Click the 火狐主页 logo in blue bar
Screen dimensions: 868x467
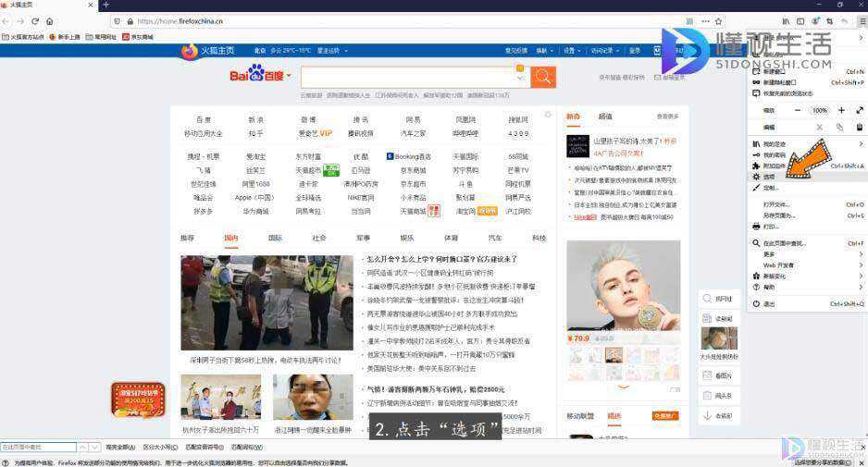coord(207,51)
